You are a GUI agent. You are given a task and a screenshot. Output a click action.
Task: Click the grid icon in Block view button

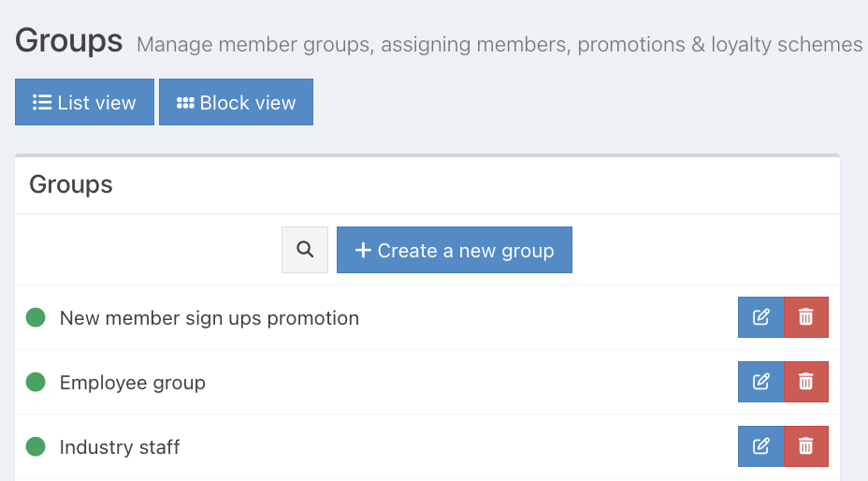185,102
